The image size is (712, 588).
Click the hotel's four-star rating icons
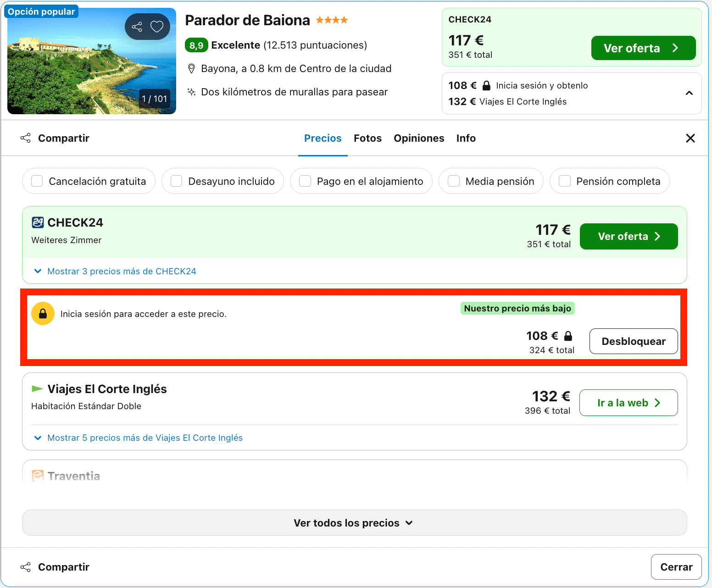click(332, 20)
